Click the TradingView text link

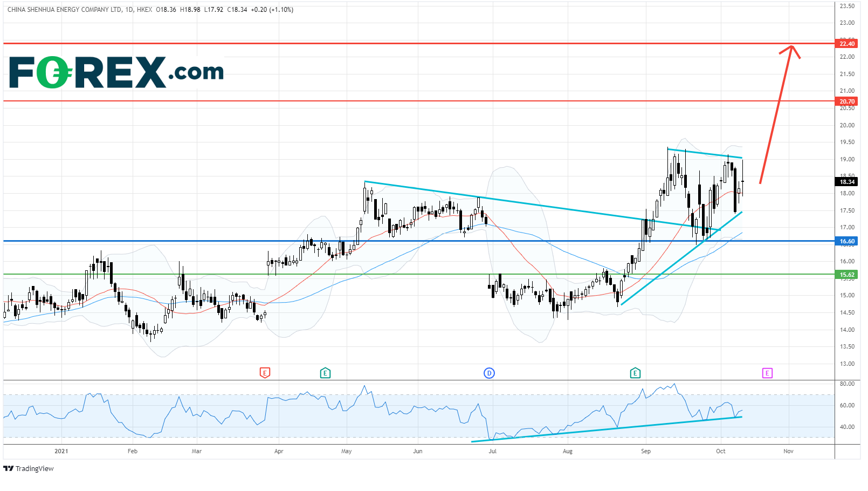(35, 468)
